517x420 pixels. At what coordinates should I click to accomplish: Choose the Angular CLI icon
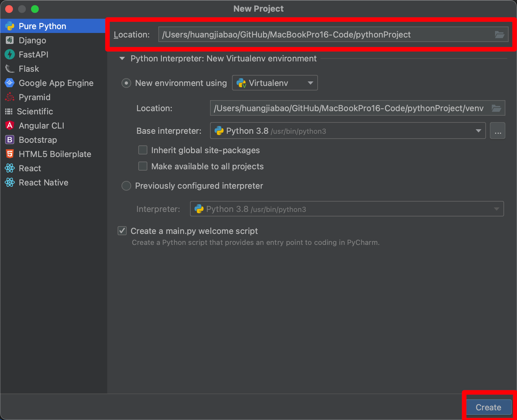pos(10,125)
